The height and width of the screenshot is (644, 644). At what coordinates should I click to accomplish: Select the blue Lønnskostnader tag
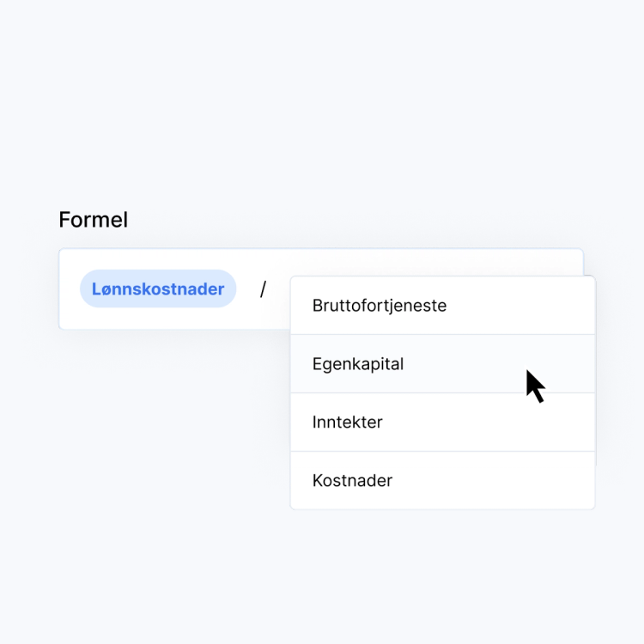158,289
